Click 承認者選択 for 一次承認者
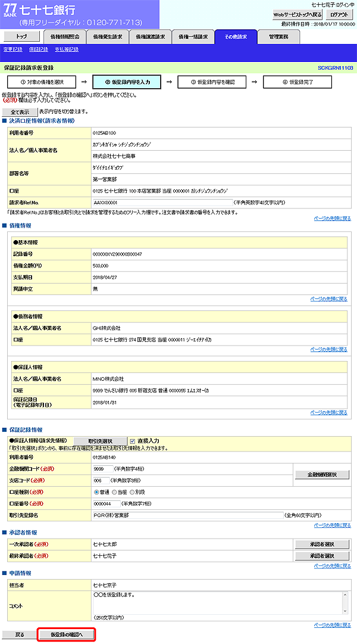This screenshot has height=644, width=357. pos(322,545)
